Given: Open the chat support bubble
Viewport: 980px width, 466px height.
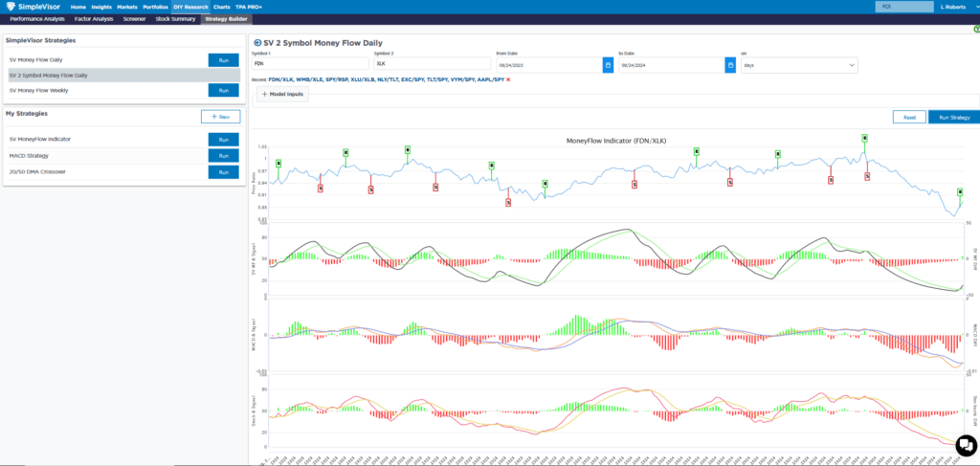Looking at the screenshot, I should tap(965, 444).
